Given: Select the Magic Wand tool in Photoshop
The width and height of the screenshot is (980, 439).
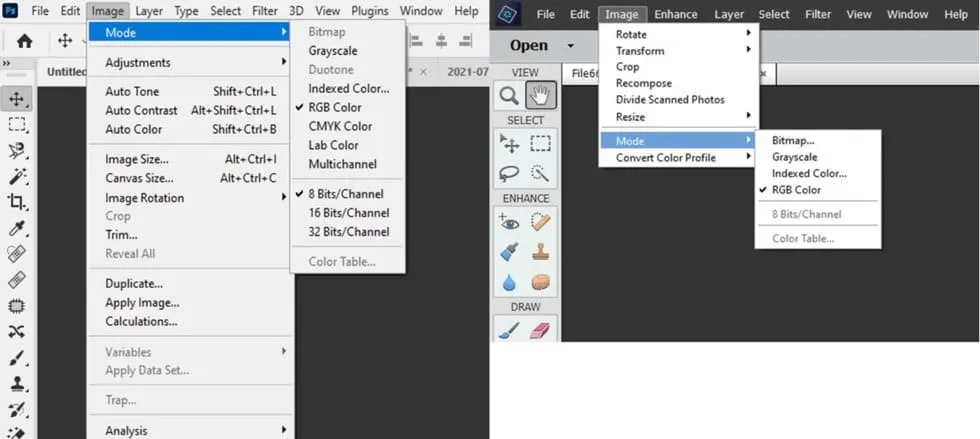Looking at the screenshot, I should (17, 176).
